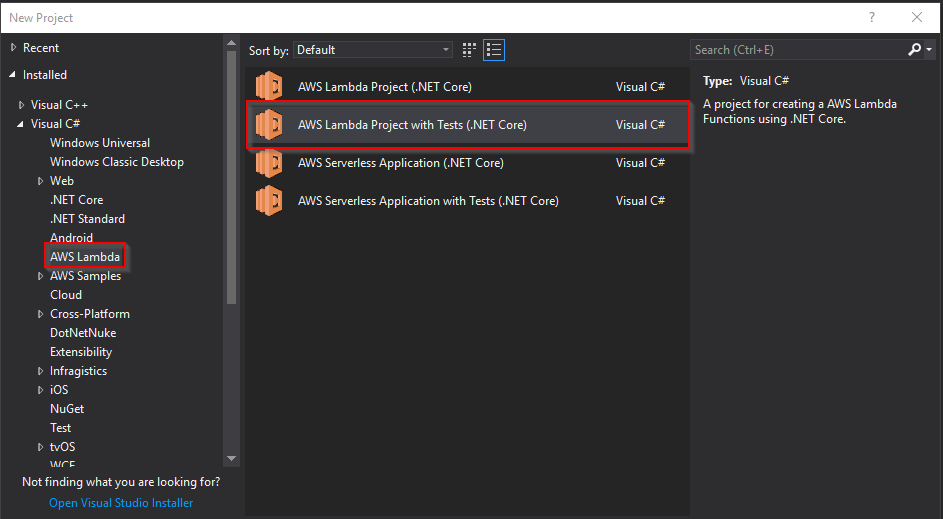Select the Infragistics category label
The height and width of the screenshot is (519, 943).
pos(78,371)
